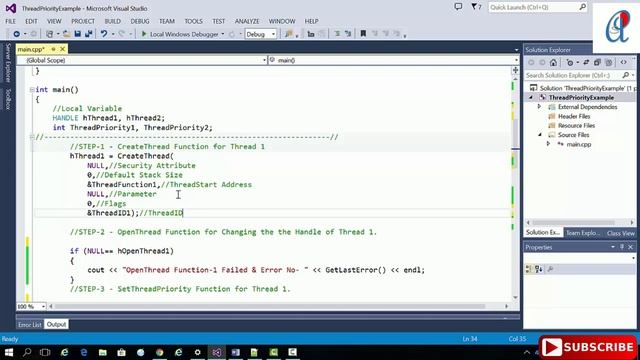Viewport: 640px width, 360px height.
Task: Switch to Class View tab
Action: [x=620, y=233]
